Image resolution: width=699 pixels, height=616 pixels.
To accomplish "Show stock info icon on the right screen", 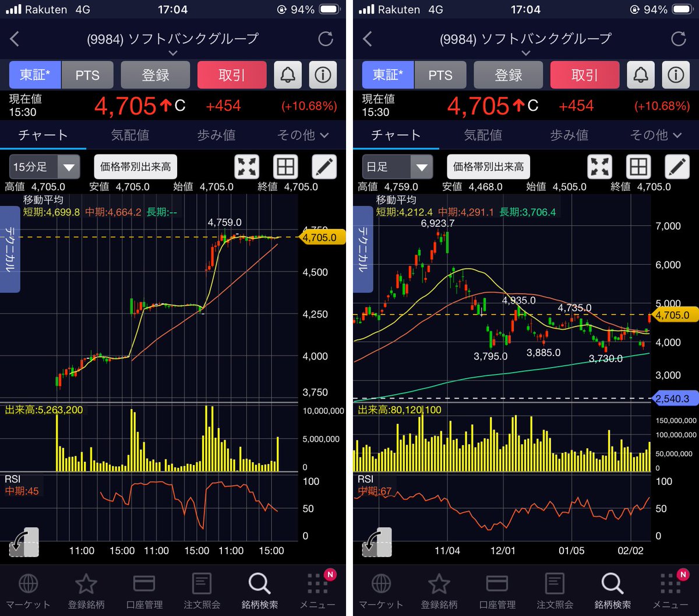I will click(676, 75).
